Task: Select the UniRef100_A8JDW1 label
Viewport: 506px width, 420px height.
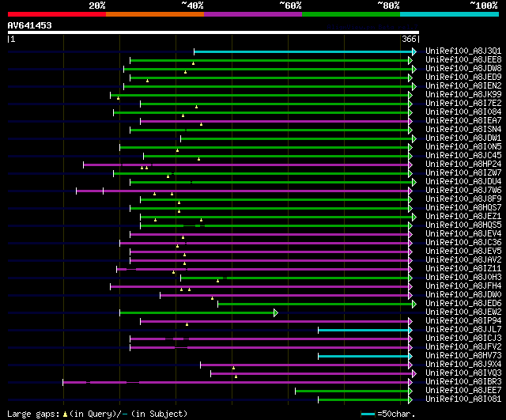Action: [463, 138]
